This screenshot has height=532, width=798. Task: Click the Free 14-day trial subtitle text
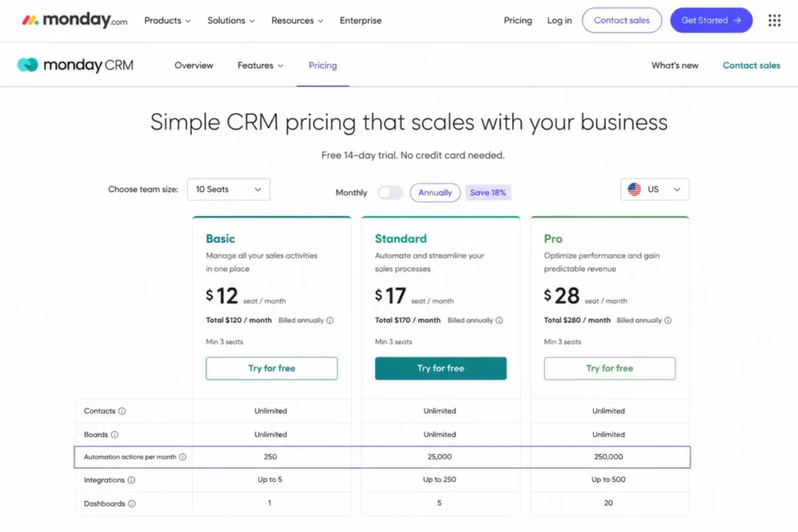tap(413, 155)
